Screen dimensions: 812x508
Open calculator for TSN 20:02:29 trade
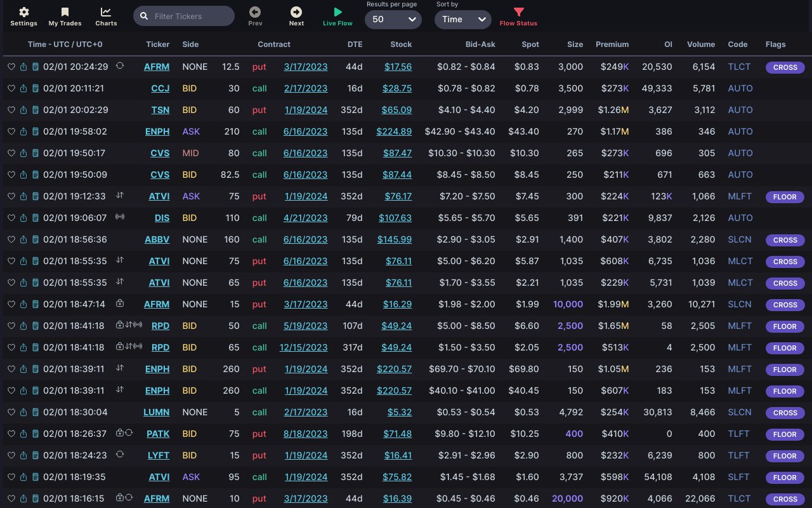point(36,110)
